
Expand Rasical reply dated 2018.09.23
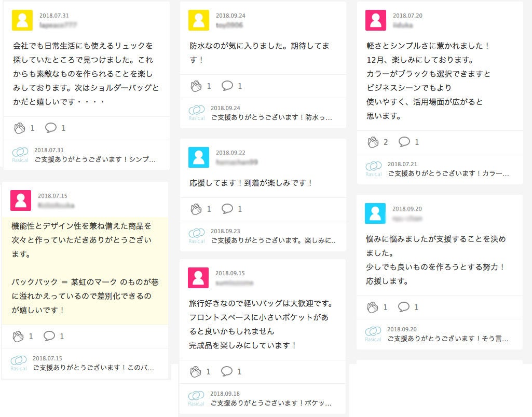pos(273,241)
